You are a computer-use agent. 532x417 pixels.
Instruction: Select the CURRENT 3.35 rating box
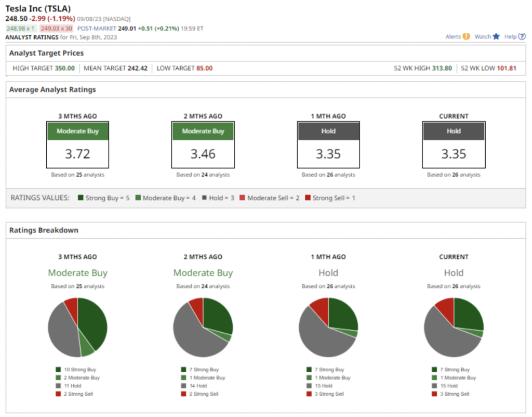click(454, 145)
